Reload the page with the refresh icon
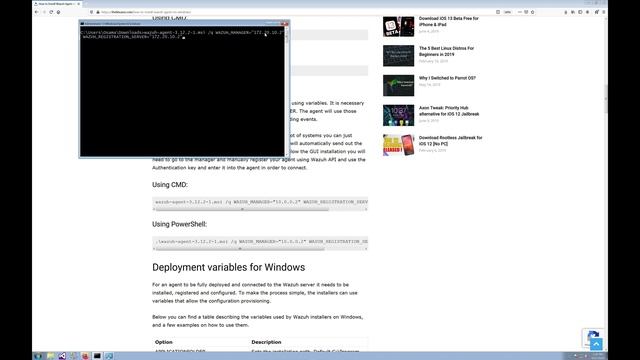The image size is (640, 360). click(x=51, y=12)
